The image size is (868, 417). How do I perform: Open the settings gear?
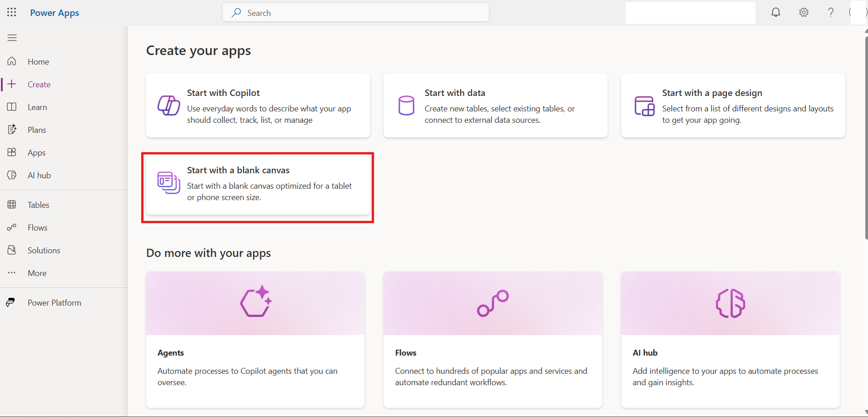[x=803, y=12]
